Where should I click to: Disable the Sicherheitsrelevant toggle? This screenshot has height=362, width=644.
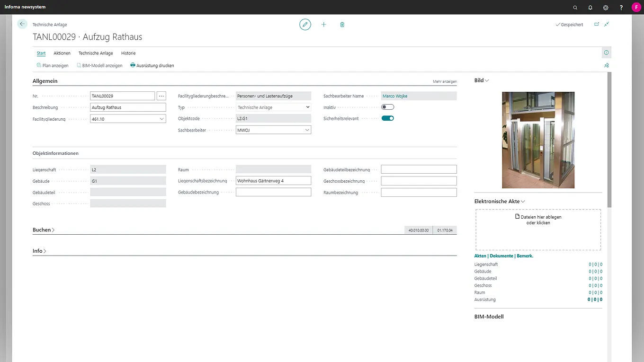[x=388, y=118]
